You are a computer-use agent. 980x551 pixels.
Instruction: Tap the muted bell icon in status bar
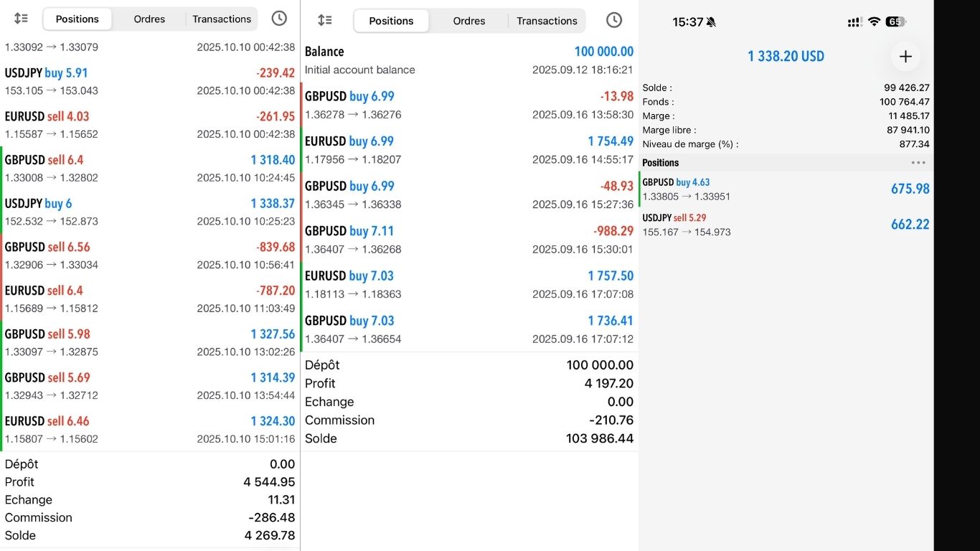click(x=711, y=22)
